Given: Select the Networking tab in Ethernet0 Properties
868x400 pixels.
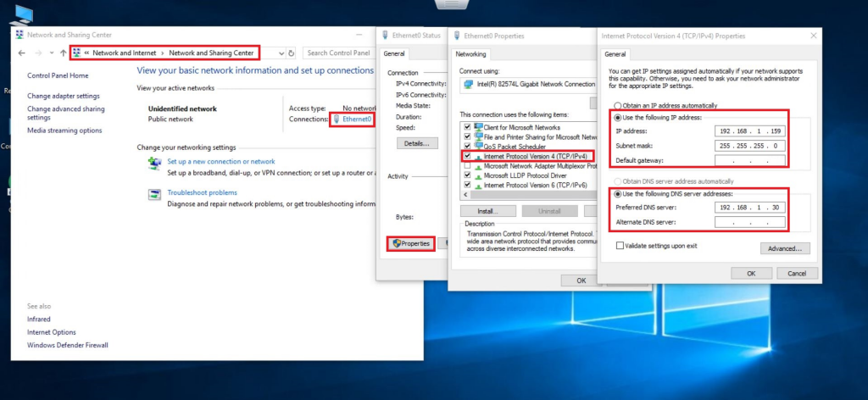Looking at the screenshot, I should pos(472,53).
